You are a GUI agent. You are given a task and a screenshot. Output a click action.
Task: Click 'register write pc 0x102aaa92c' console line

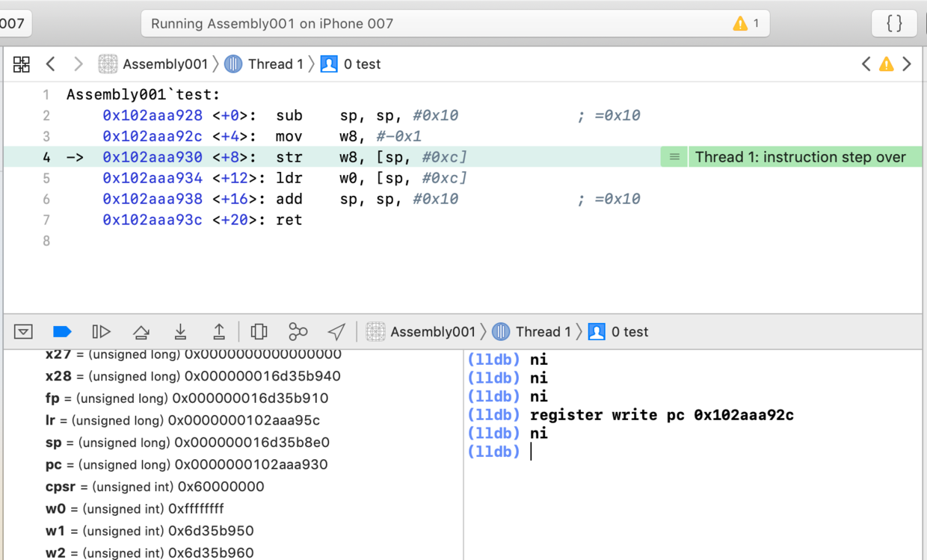pyautogui.click(x=662, y=415)
